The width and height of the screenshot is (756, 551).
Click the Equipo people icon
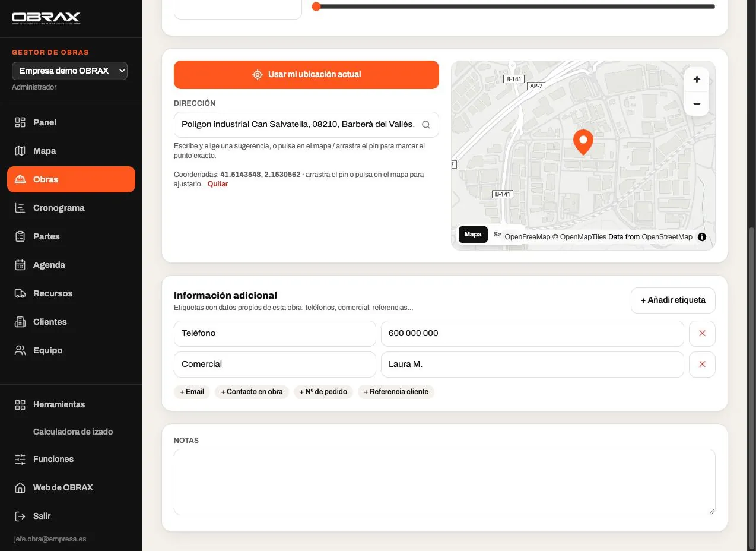tap(20, 350)
